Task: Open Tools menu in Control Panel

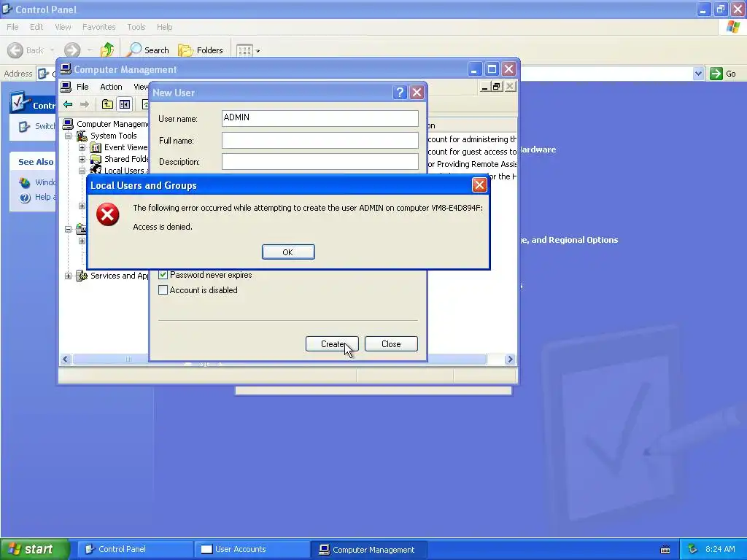Action: tap(136, 27)
